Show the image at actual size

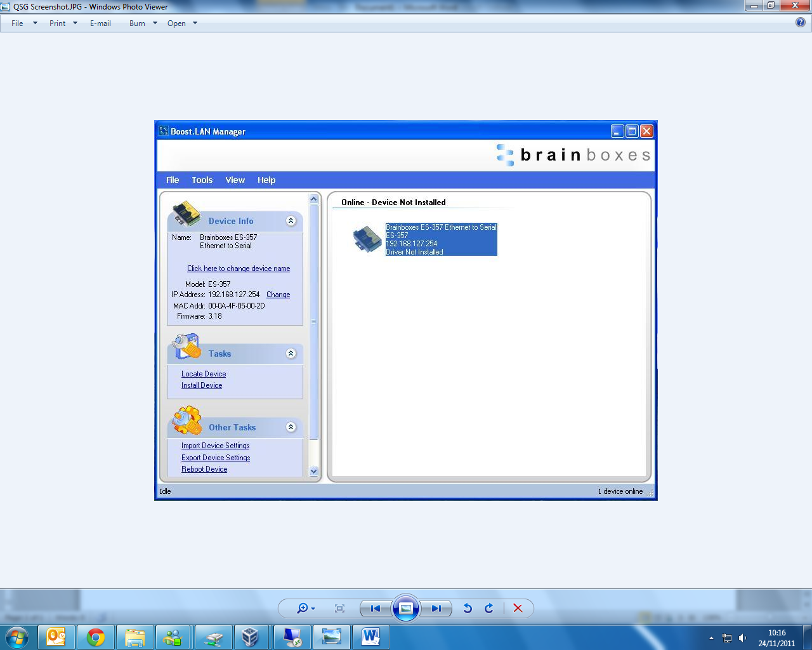(339, 608)
